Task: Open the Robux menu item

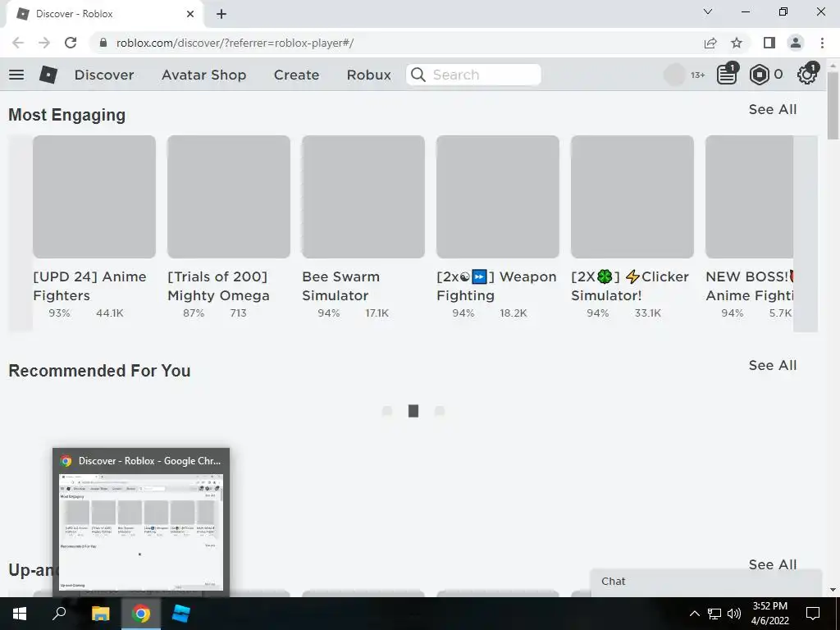Action: pos(368,75)
